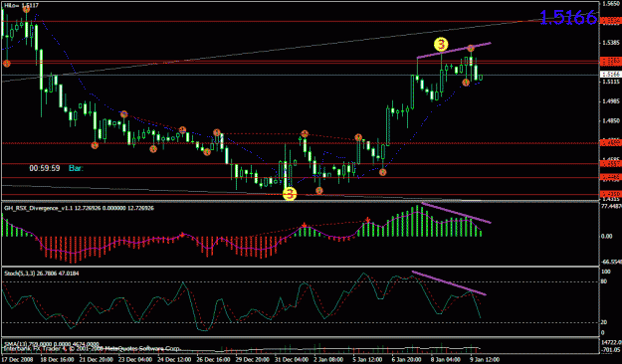This screenshot has width=622, height=364.
Task: Click the SMA(13) volume indicator label
Action: [52, 344]
